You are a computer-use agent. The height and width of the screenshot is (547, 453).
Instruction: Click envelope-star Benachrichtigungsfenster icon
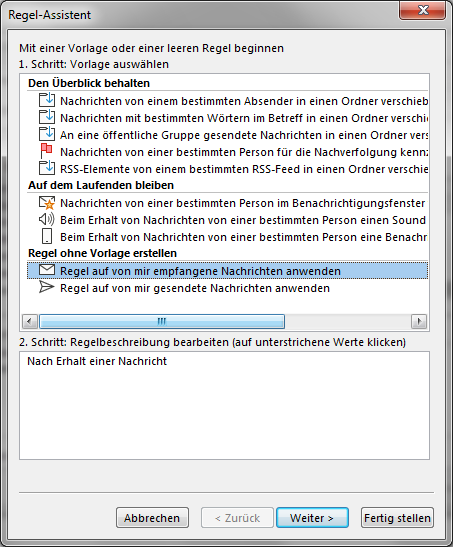(x=47, y=203)
